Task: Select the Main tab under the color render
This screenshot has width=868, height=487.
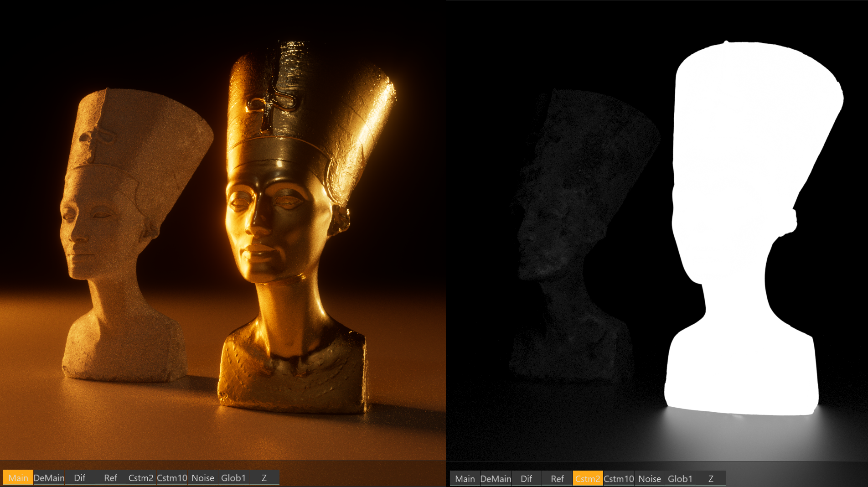Action: point(18,477)
